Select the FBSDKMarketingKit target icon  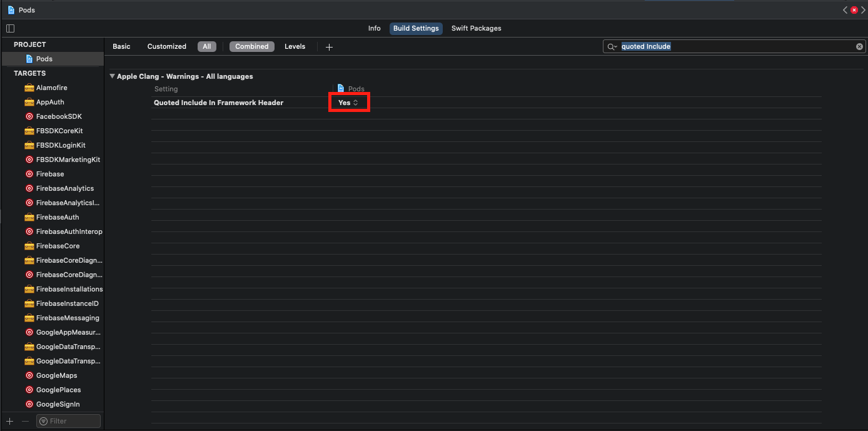click(29, 160)
